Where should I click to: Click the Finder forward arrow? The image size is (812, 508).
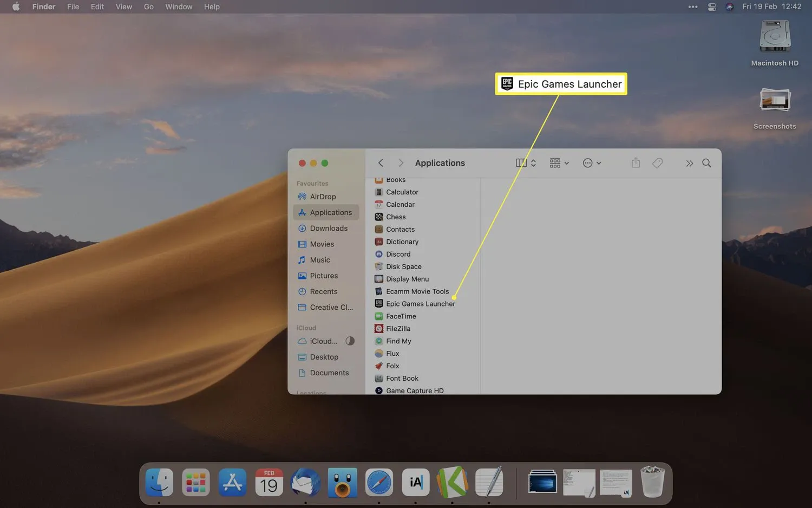point(401,163)
